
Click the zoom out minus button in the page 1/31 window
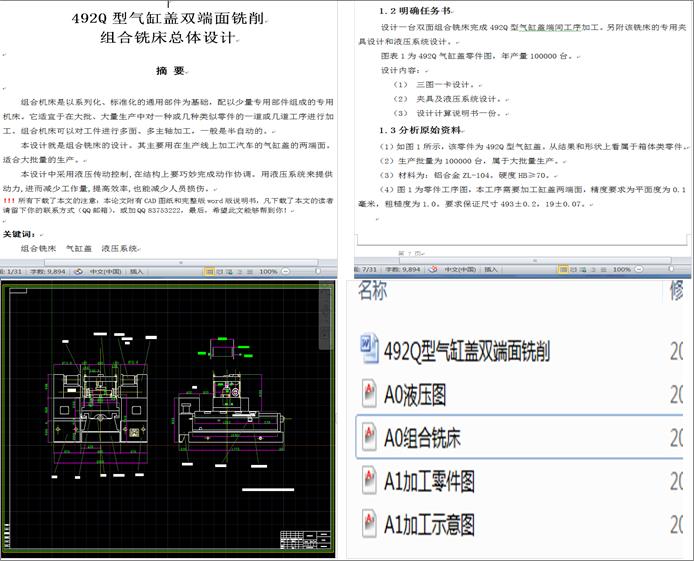pos(286,271)
